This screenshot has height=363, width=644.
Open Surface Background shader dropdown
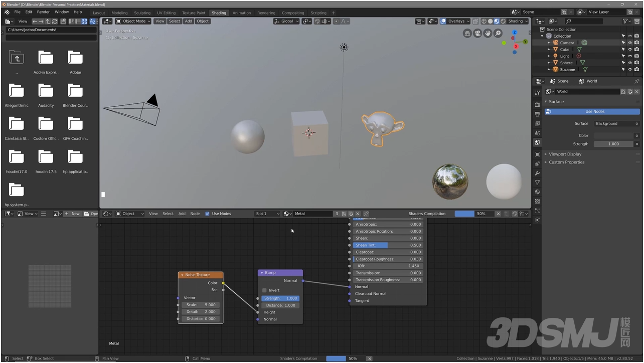[x=616, y=123]
